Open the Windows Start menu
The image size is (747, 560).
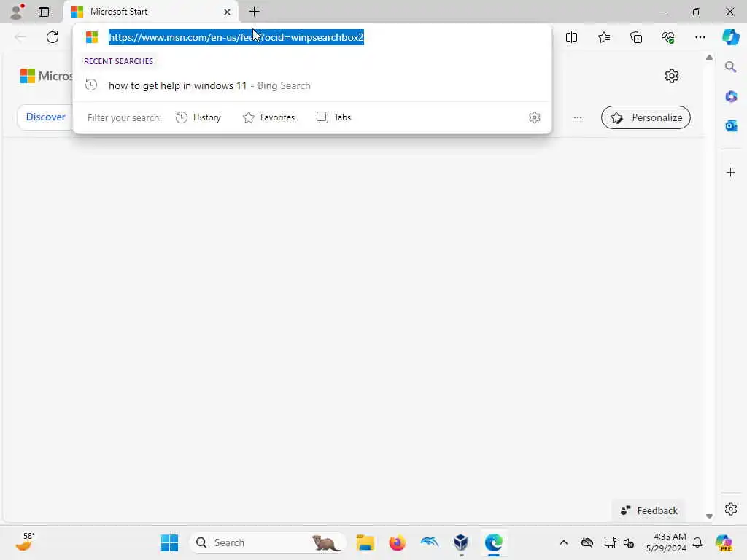[169, 542]
